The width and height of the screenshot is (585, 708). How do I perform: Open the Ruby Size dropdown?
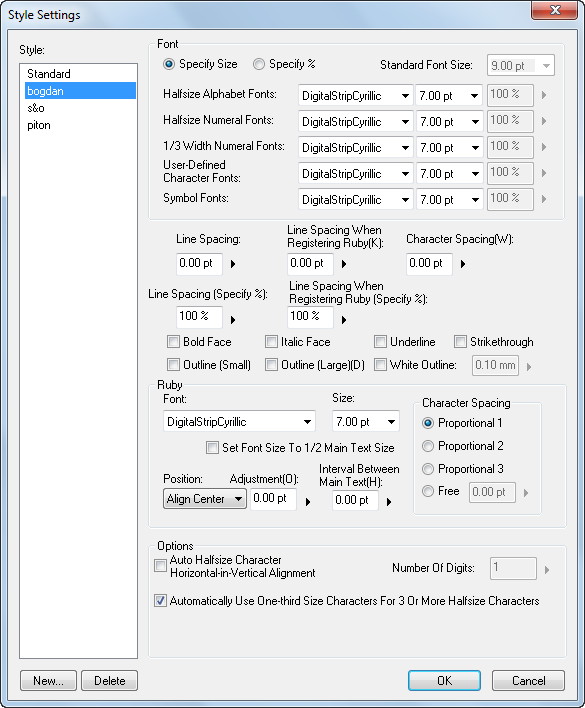(366, 422)
